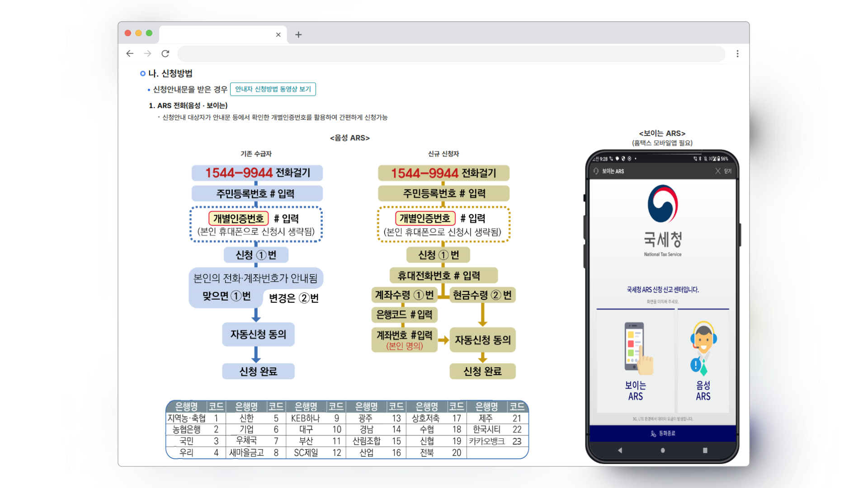Open the browser three-dot menu

pos(737,54)
